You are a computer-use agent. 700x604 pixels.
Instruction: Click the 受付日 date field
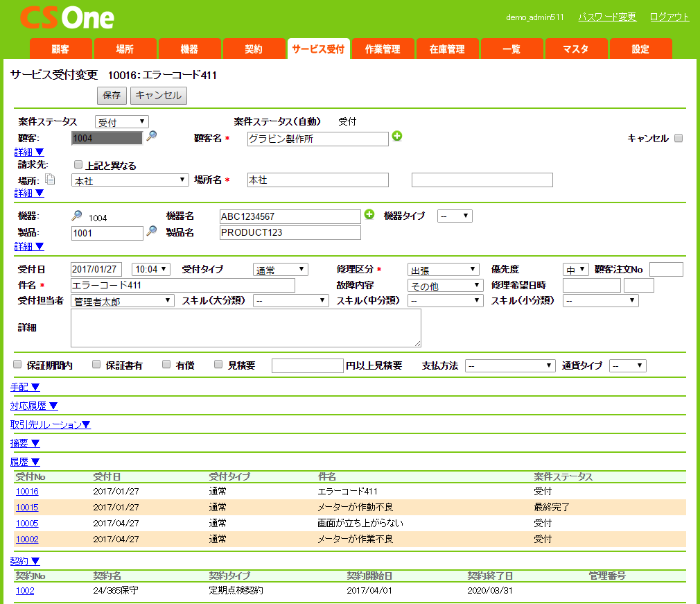point(96,269)
